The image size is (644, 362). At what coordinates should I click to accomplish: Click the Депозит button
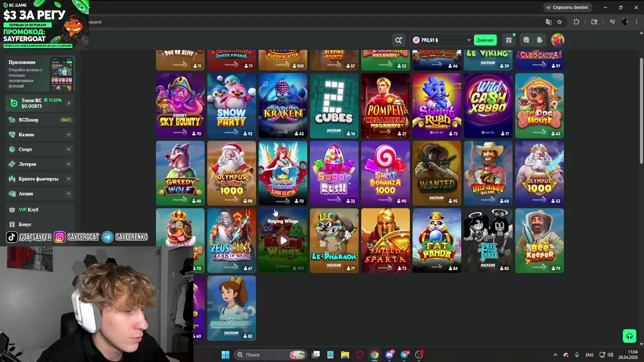(485, 40)
